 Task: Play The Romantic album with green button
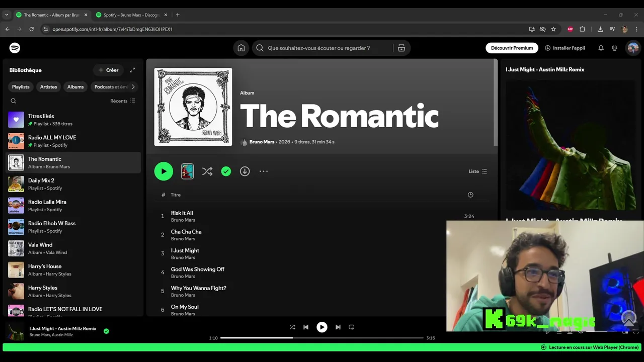click(x=164, y=171)
